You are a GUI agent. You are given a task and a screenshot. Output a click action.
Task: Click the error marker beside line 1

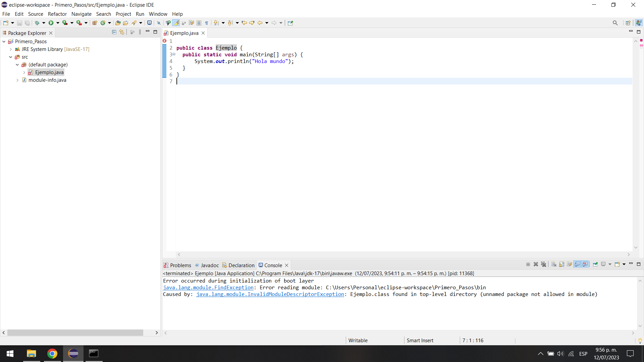click(x=165, y=41)
